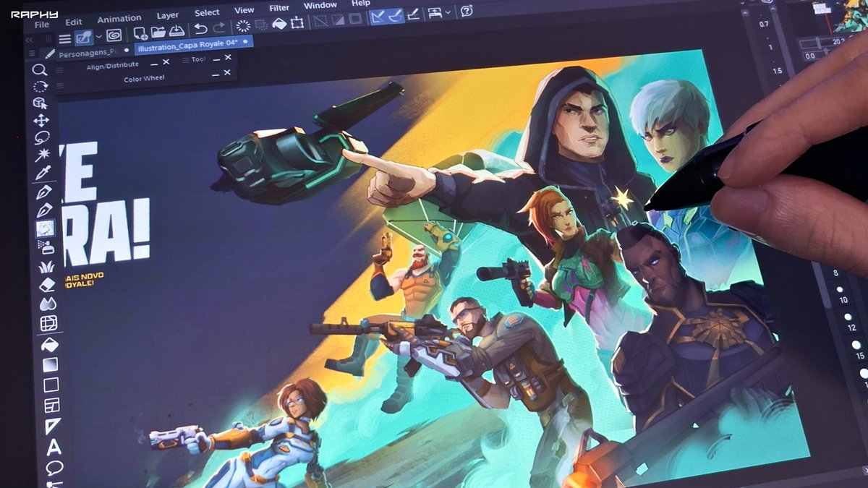
Task: Open the Window menu
Action: (x=320, y=5)
